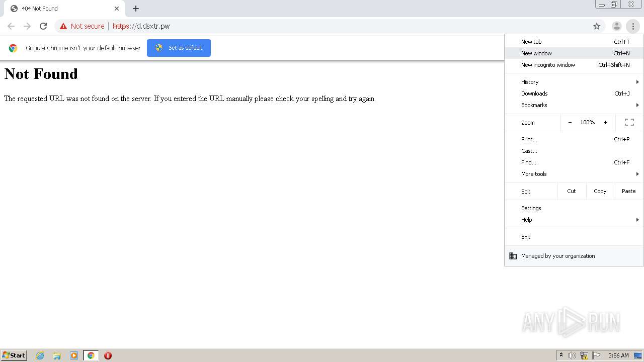Expand the Help submenu
Viewport: 644px width, 362px height.
click(574, 220)
